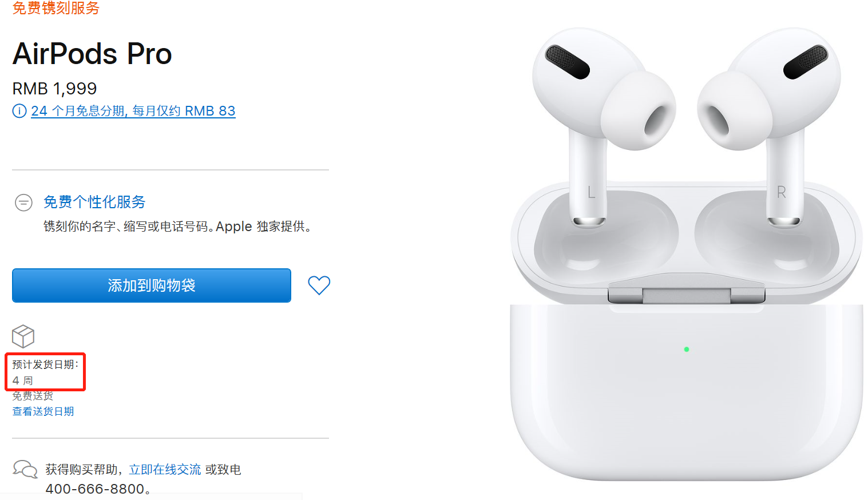Start online chat via 立即在线交流
The width and height of the screenshot is (868, 500).
165,470
